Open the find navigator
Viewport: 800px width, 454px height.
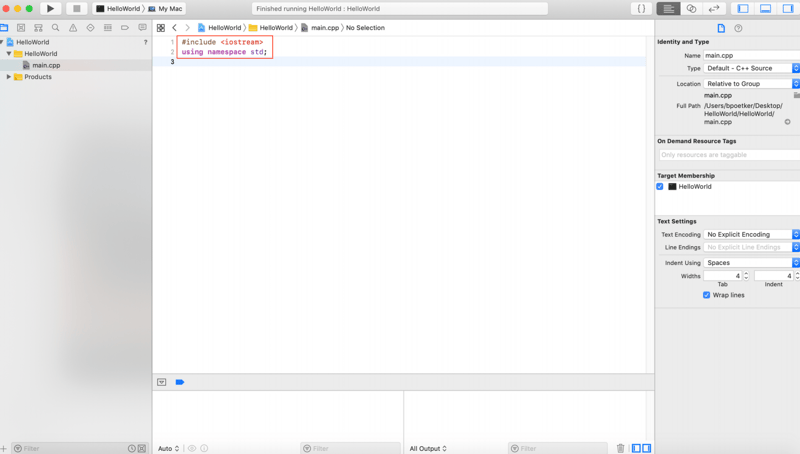point(56,28)
